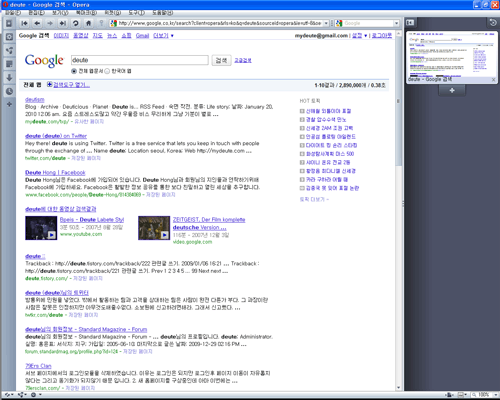
Task: Expand the second HOT topic item
Action: point(302,119)
